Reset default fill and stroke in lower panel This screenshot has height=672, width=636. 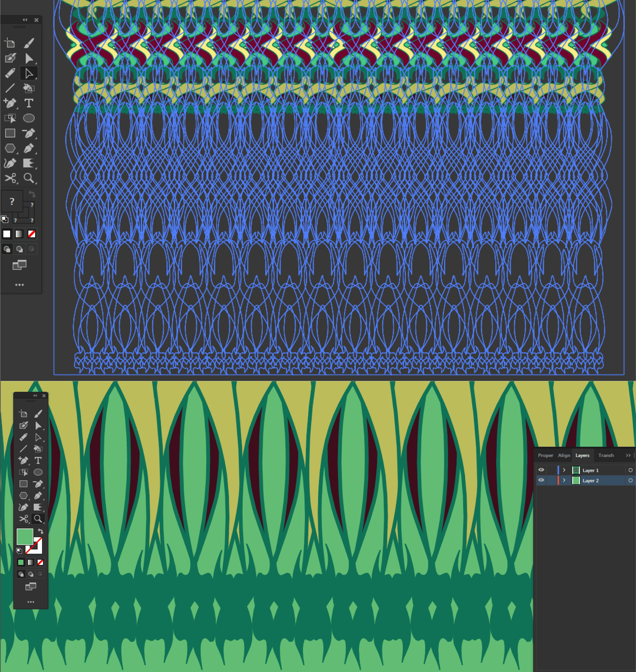[x=19, y=551]
